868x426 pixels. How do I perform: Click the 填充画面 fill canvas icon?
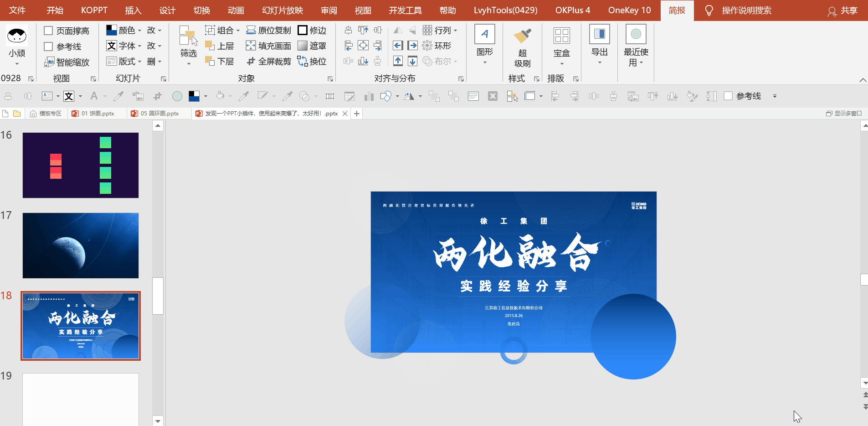(x=251, y=46)
